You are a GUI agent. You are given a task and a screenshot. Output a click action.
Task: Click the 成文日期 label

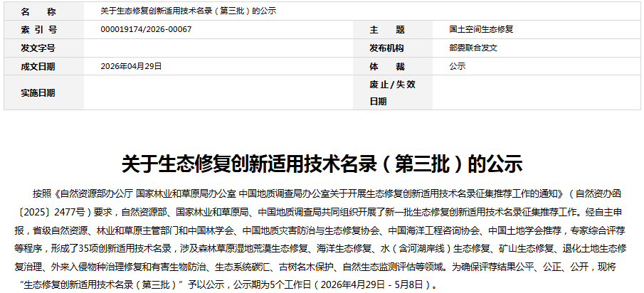38,66
